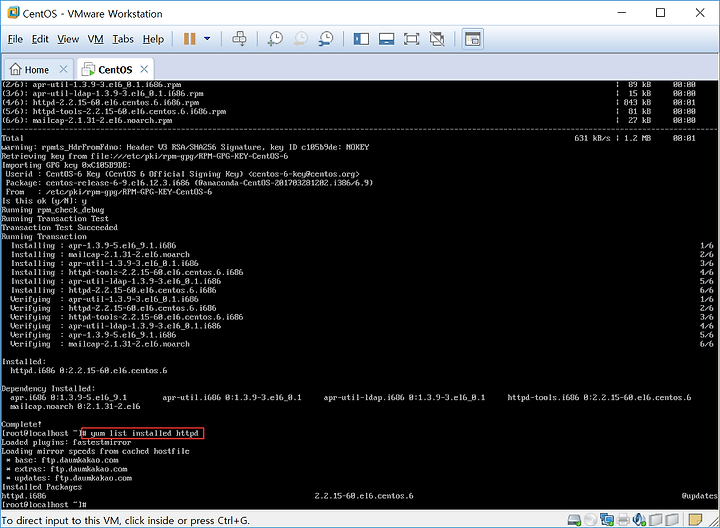Click the last root@localhost shell prompt
The height and width of the screenshot is (528, 720).
(44, 505)
